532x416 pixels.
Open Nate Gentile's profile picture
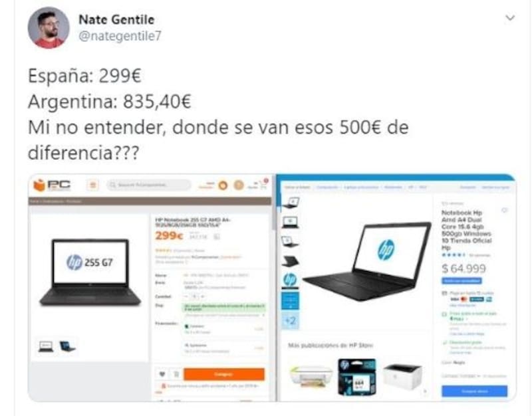48,27
